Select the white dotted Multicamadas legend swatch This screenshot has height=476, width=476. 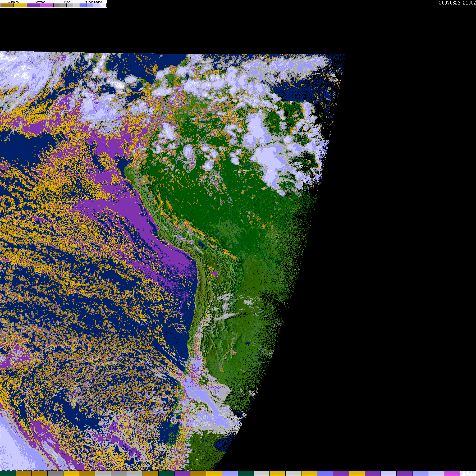point(103,5)
